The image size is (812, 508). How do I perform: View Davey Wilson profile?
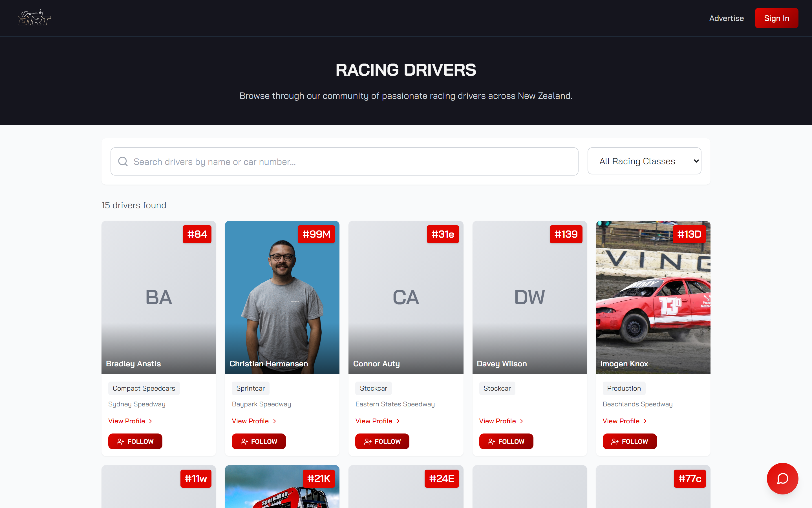tap(501, 421)
